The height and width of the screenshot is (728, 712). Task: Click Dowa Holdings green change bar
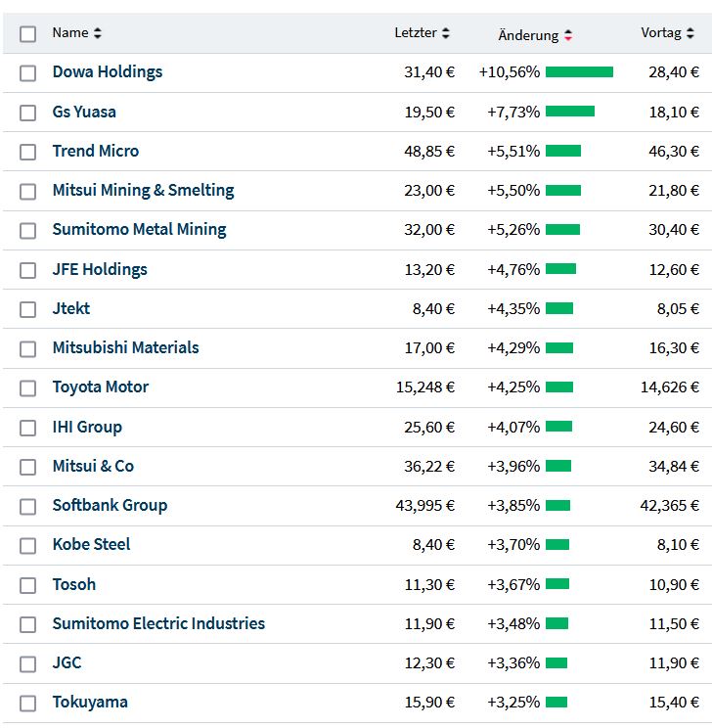[579, 72]
